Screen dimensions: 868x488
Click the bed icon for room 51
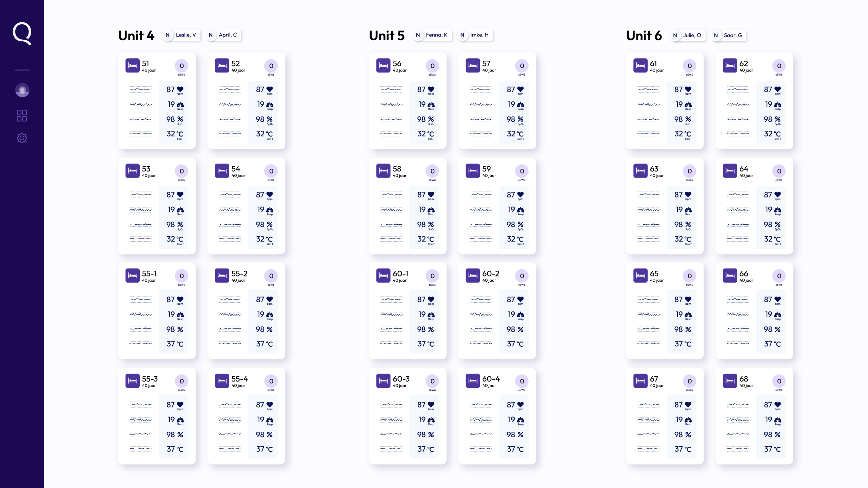pyautogui.click(x=132, y=65)
